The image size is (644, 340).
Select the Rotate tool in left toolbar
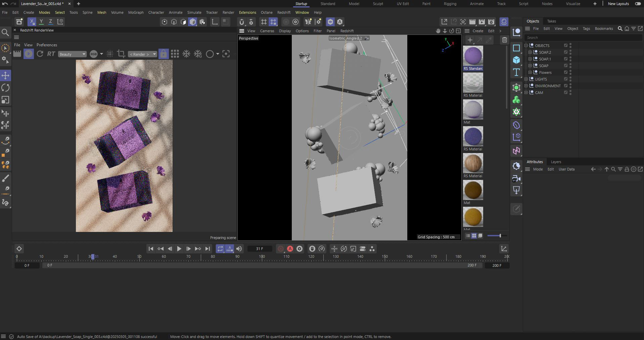coord(5,88)
